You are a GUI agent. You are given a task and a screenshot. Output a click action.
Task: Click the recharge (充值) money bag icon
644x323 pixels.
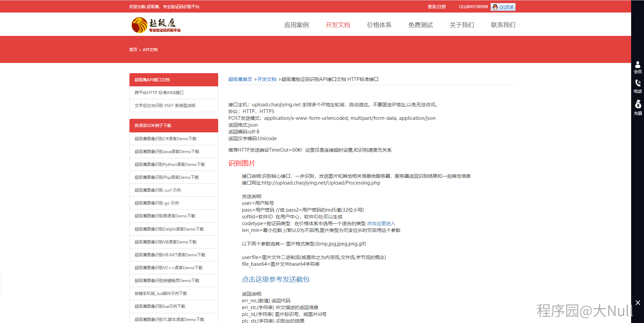click(638, 107)
